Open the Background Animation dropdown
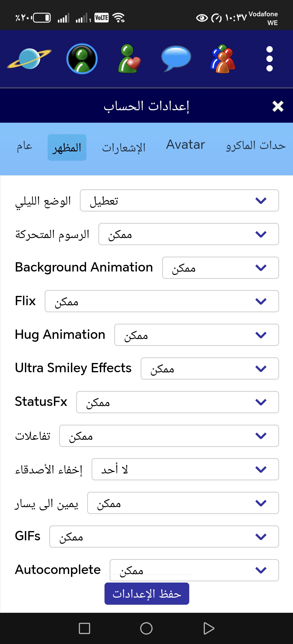Viewport: 293px width, 644px height. point(220,268)
